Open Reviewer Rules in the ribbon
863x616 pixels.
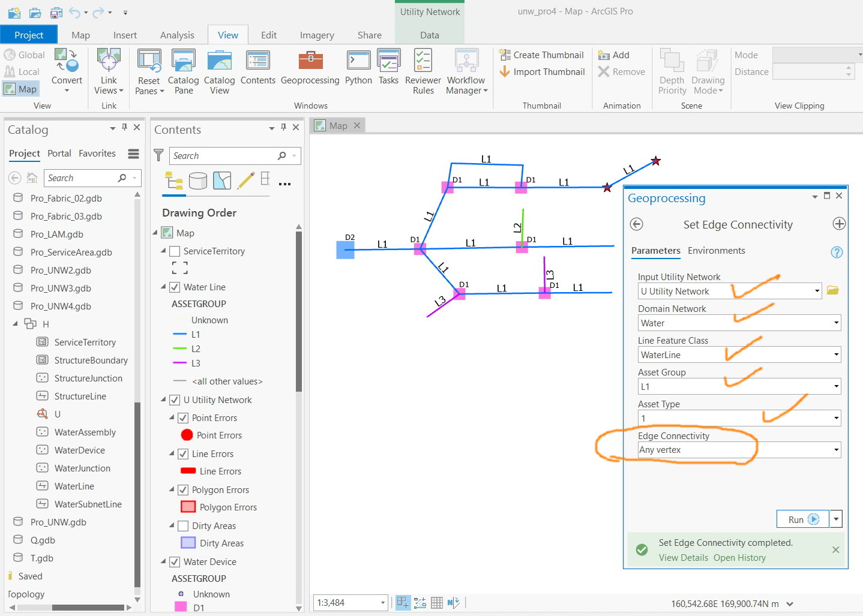422,68
